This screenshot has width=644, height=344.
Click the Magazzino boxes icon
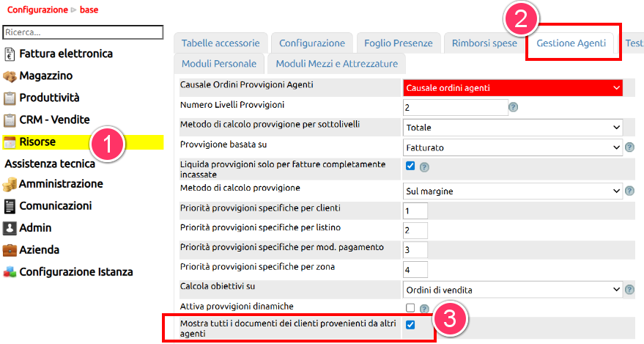point(10,76)
